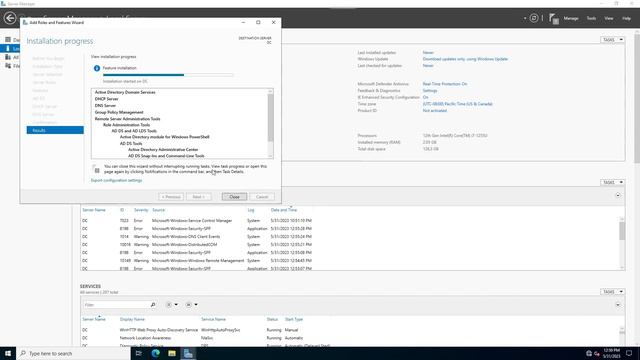Sort events by Date and Time header
This screenshot has width=640, height=360.
[284, 210]
